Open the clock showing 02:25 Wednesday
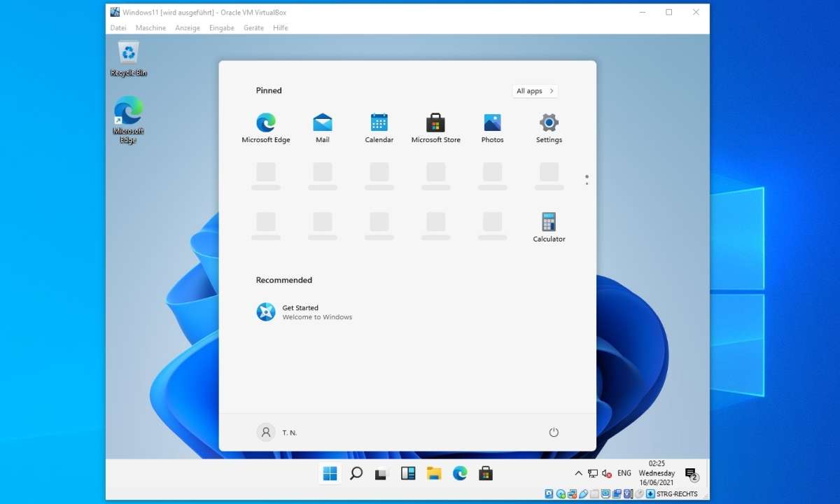Screen dimensions: 840x504 click(657, 473)
